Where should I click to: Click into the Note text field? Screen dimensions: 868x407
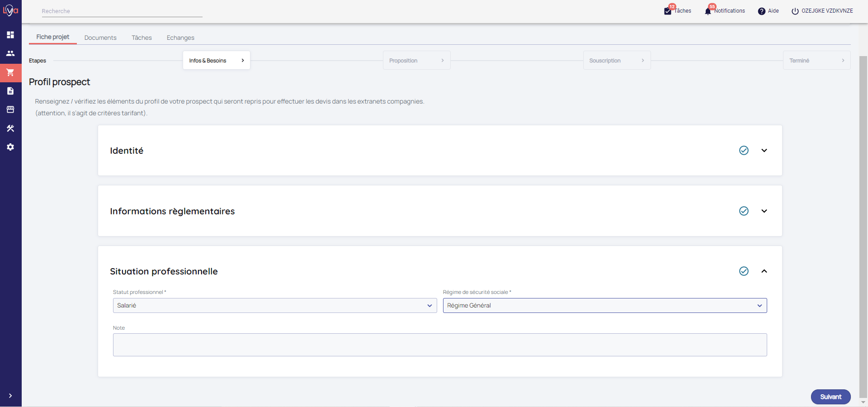click(439, 345)
